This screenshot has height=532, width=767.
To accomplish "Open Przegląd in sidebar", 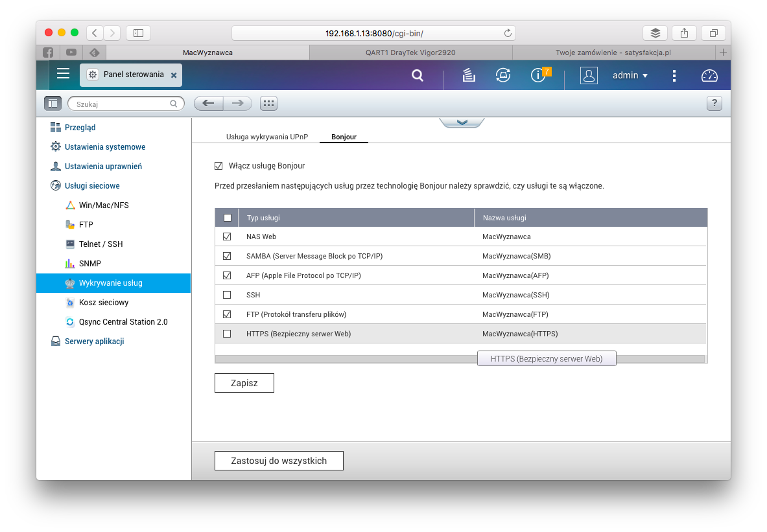I will (80, 127).
